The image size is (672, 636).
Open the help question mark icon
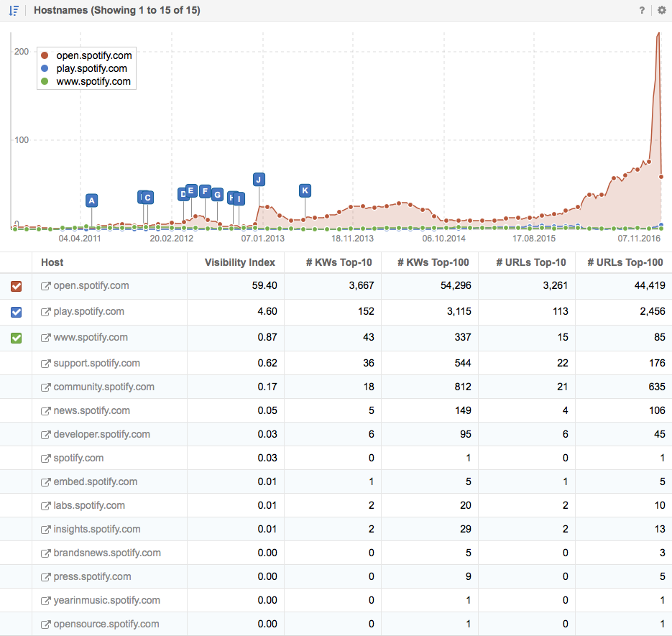tap(642, 10)
